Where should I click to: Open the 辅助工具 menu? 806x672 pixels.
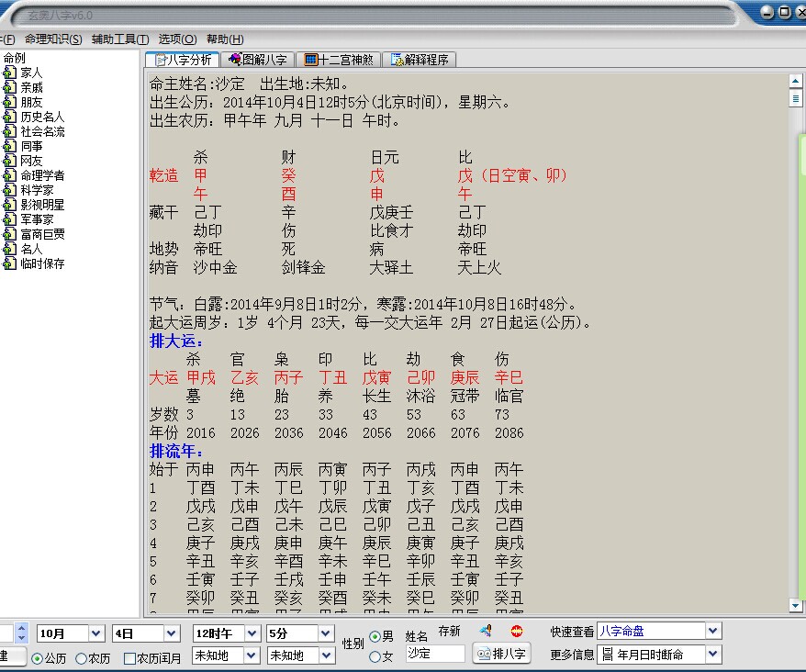(119, 39)
